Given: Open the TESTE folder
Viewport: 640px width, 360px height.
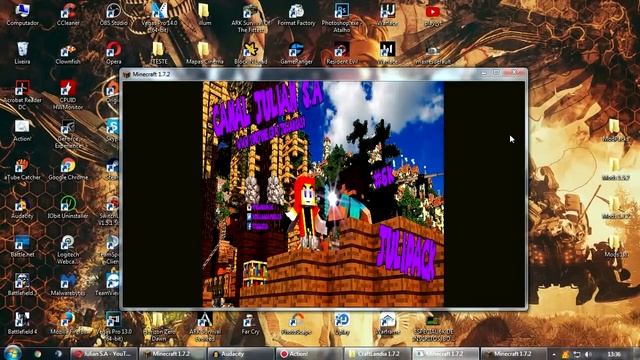Looking at the screenshot, I should 160,53.
